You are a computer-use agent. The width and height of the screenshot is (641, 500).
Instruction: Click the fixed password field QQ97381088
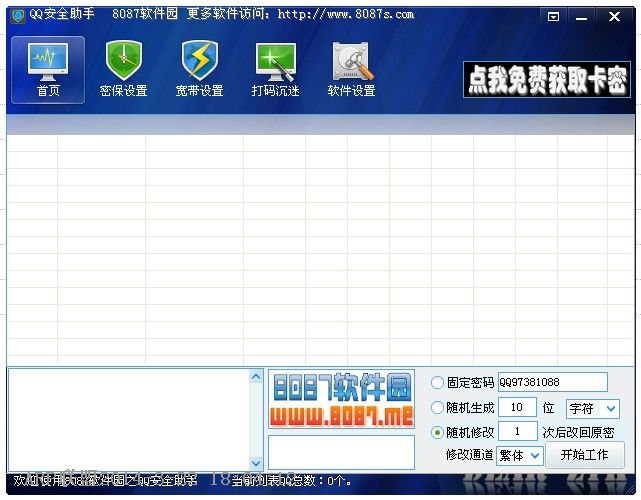tap(553, 382)
